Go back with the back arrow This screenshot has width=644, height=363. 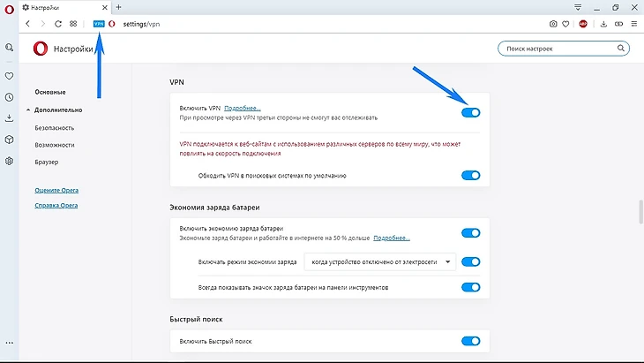pyautogui.click(x=27, y=24)
